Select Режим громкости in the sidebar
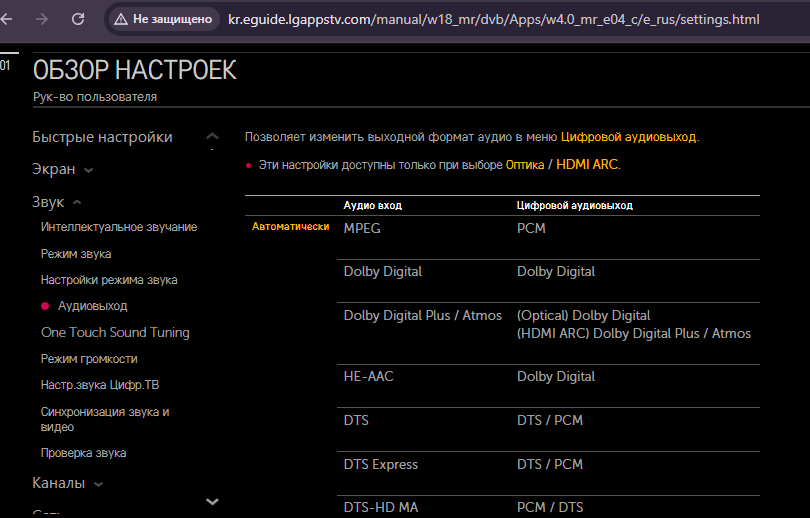The height and width of the screenshot is (518, 810). [x=89, y=358]
